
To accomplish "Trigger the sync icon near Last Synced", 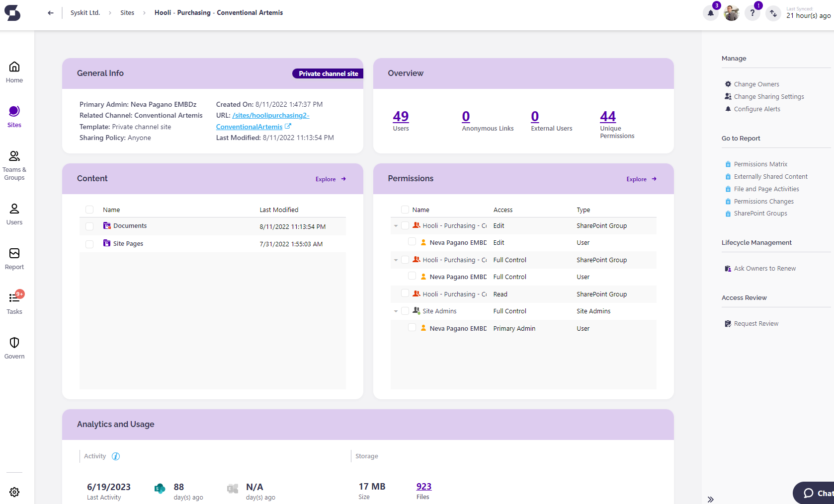I will pos(773,13).
